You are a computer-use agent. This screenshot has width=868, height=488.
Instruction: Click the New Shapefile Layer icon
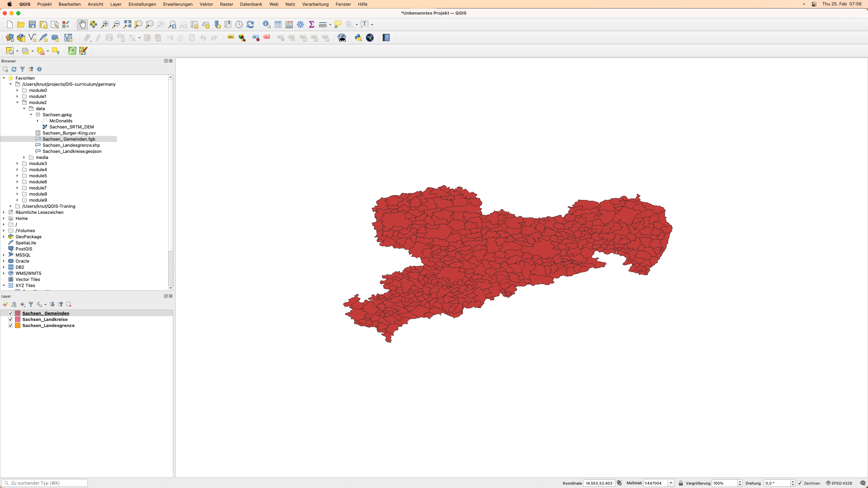click(32, 38)
